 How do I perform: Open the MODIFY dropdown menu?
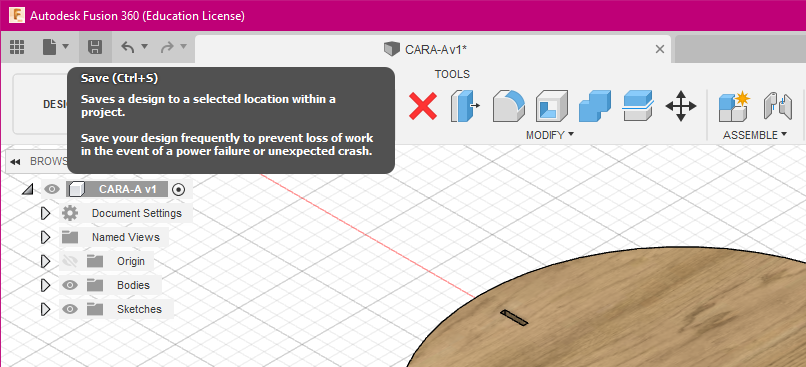(549, 135)
